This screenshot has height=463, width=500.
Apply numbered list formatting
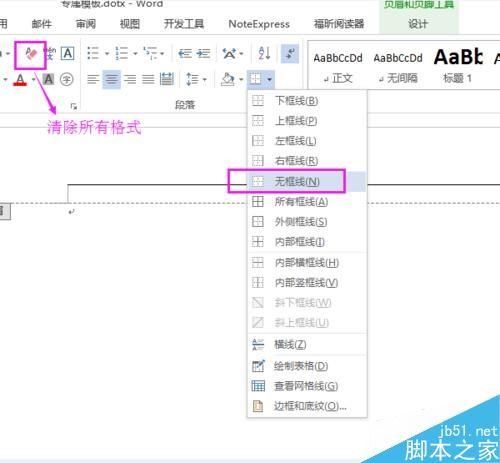point(121,53)
